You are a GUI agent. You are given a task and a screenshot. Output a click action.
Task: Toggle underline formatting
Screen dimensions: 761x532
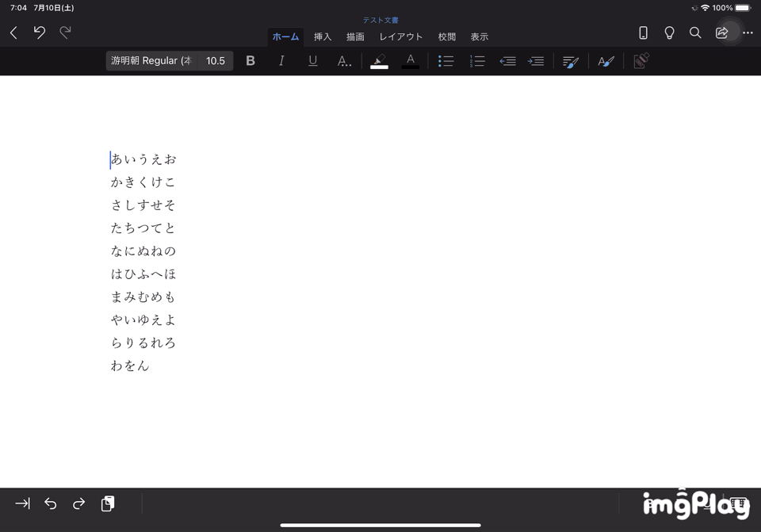[312, 61]
